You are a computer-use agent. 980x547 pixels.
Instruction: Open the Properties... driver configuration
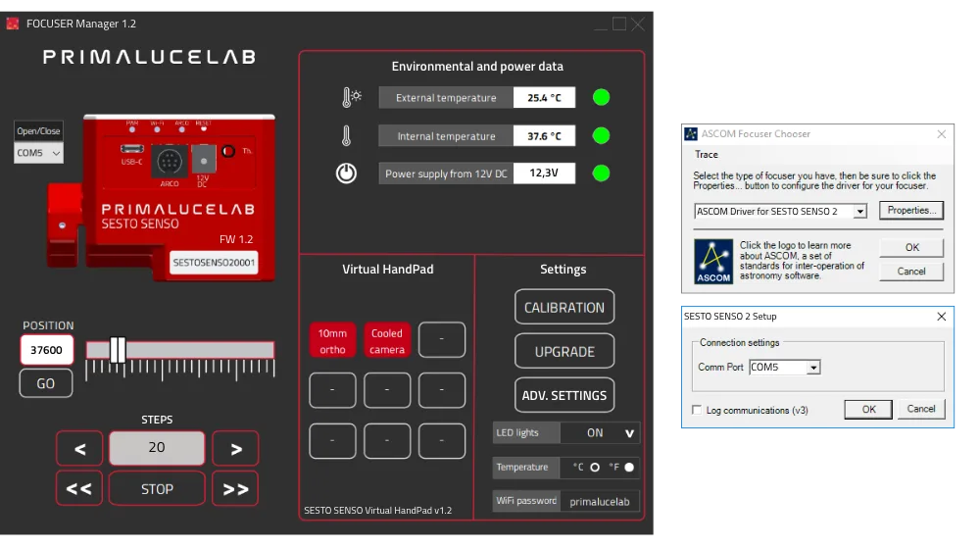pyautogui.click(x=910, y=211)
